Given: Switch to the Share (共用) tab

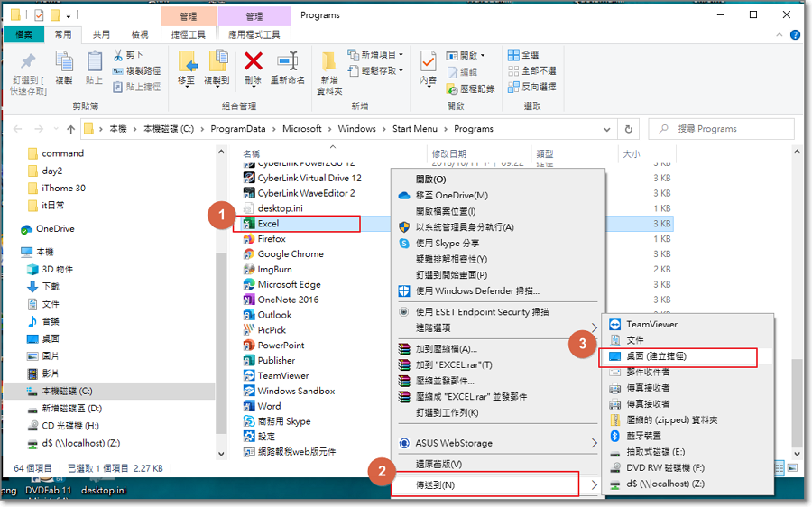Looking at the screenshot, I should [101, 34].
